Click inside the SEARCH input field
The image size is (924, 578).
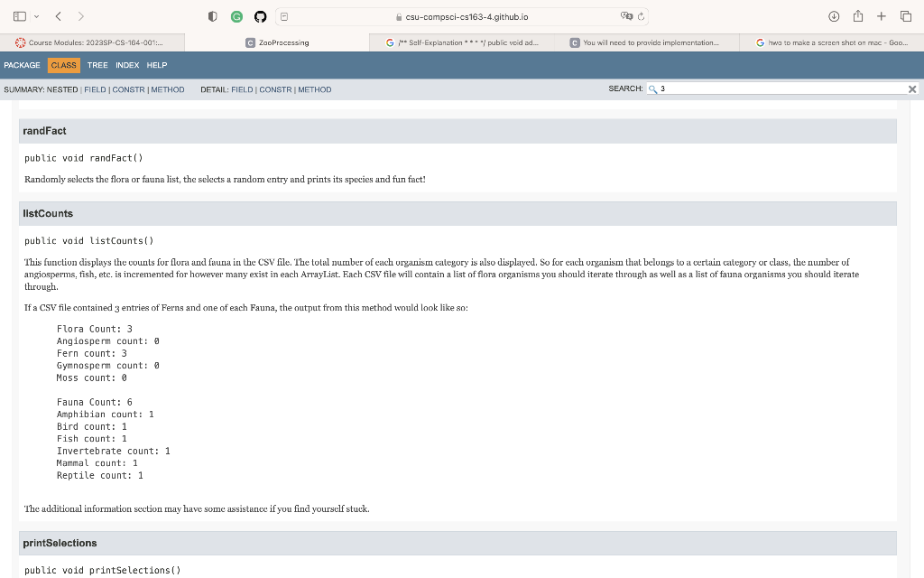coord(776,89)
